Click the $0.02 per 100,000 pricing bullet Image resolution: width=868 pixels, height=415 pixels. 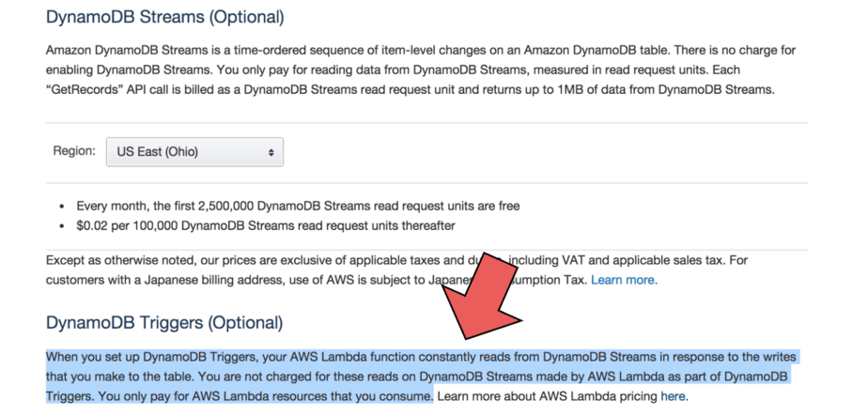266,225
